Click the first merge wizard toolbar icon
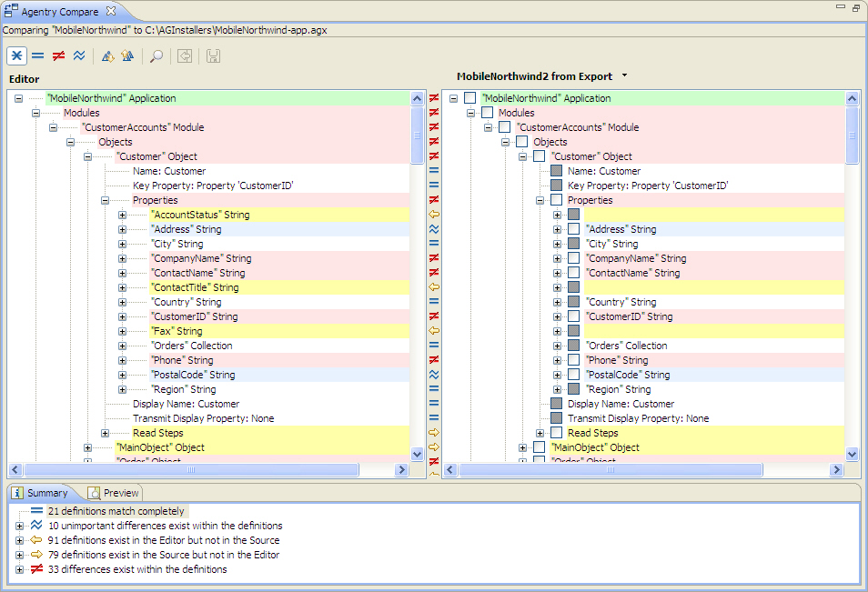This screenshot has width=868, height=592. point(108,55)
